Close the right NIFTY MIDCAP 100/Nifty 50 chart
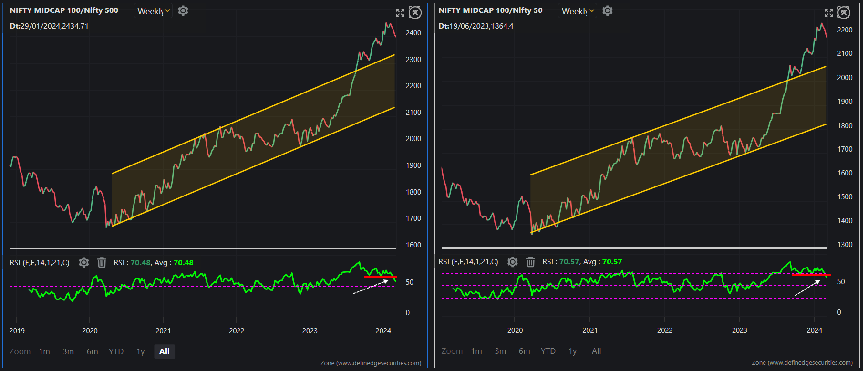This screenshot has width=868, height=371. tap(844, 13)
